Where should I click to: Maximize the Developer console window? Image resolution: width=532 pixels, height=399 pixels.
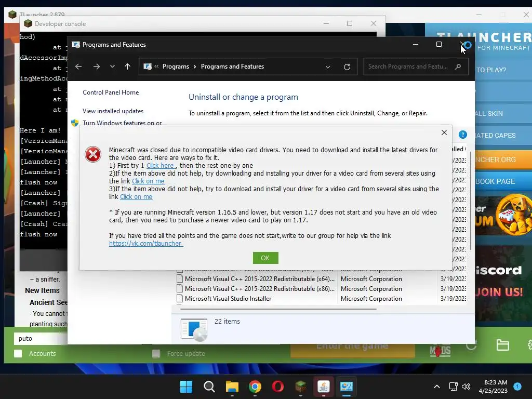(350, 23)
